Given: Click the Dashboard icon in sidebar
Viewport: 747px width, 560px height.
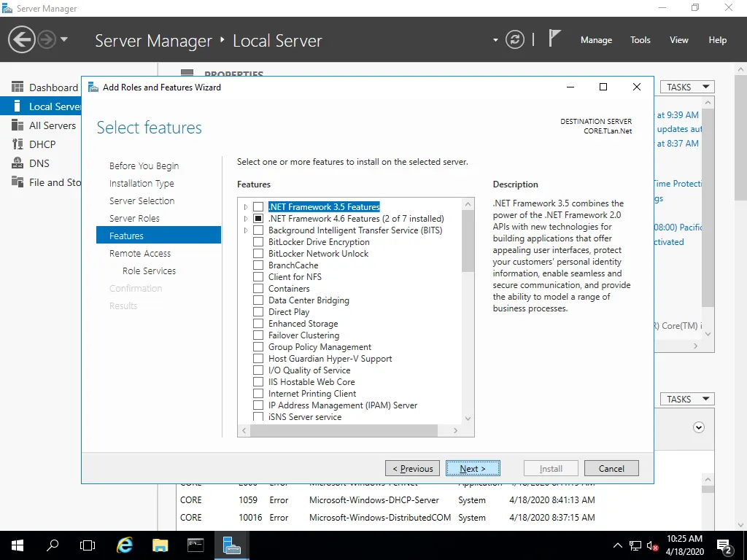Looking at the screenshot, I should coord(18,87).
